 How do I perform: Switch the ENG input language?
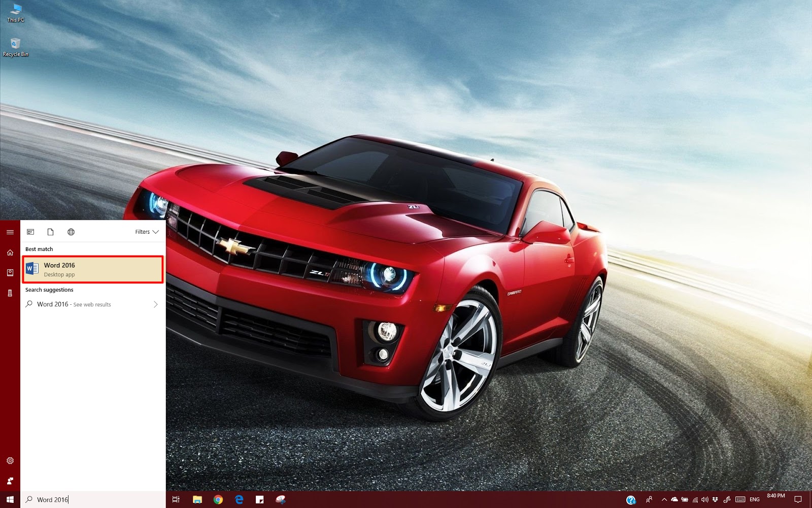(x=755, y=499)
